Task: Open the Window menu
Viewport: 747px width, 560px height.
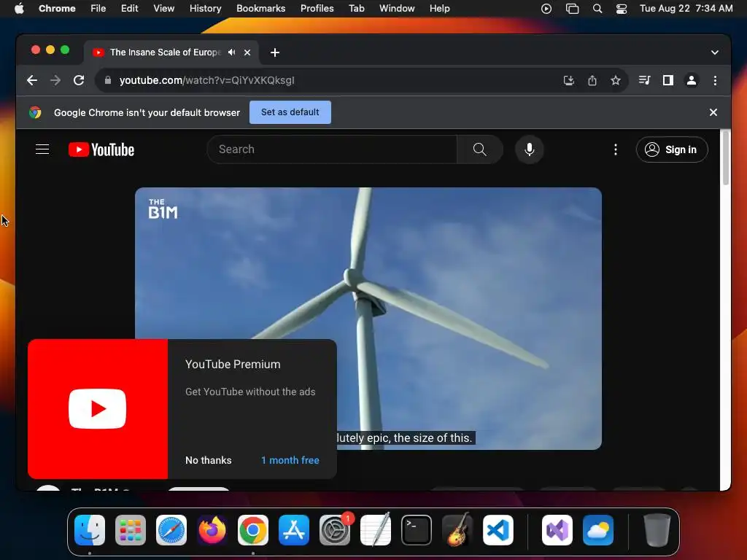Action: pos(397,9)
